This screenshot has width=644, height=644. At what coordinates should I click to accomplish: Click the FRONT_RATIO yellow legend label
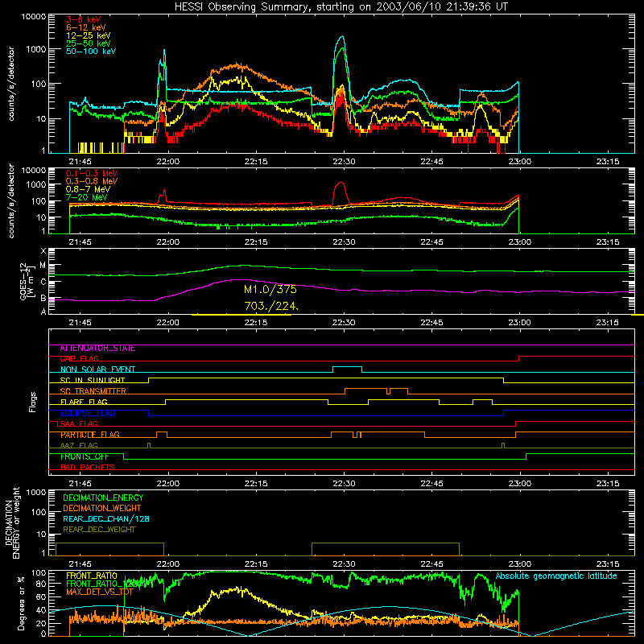pos(92,576)
